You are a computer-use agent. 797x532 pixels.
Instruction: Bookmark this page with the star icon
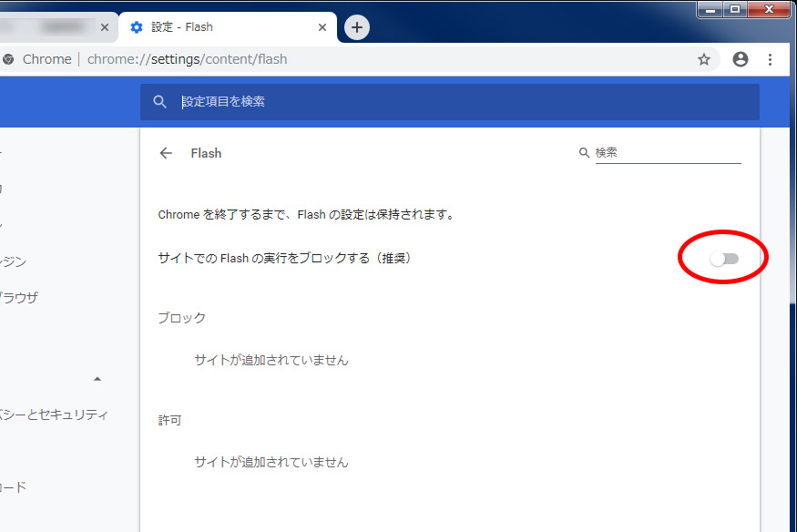(x=703, y=59)
